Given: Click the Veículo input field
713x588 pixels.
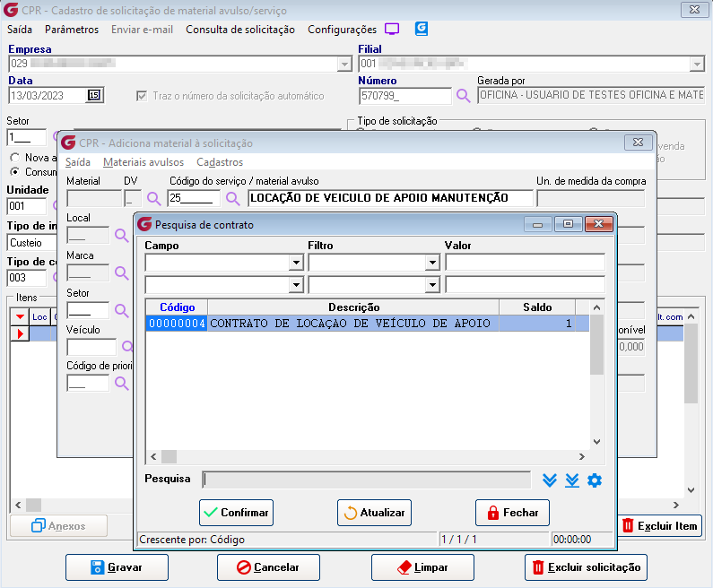Looking at the screenshot, I should point(91,347).
